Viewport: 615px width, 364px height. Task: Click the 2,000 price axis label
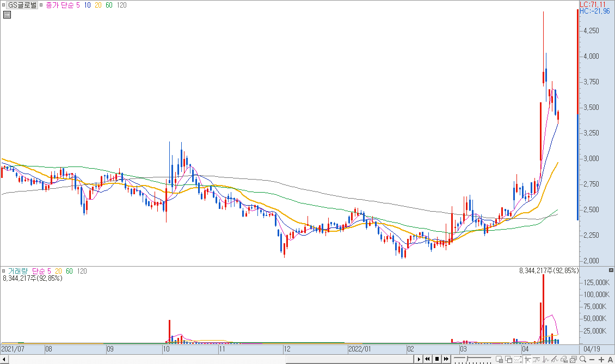(x=592, y=261)
